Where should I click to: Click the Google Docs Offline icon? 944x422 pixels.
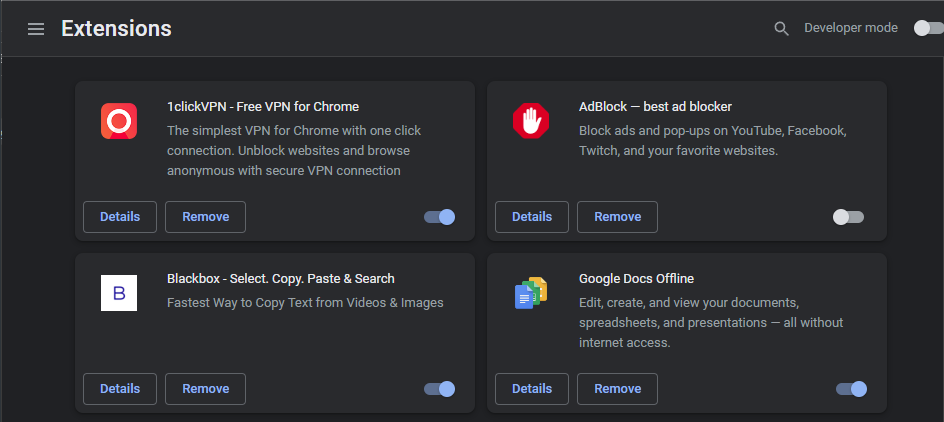531,293
